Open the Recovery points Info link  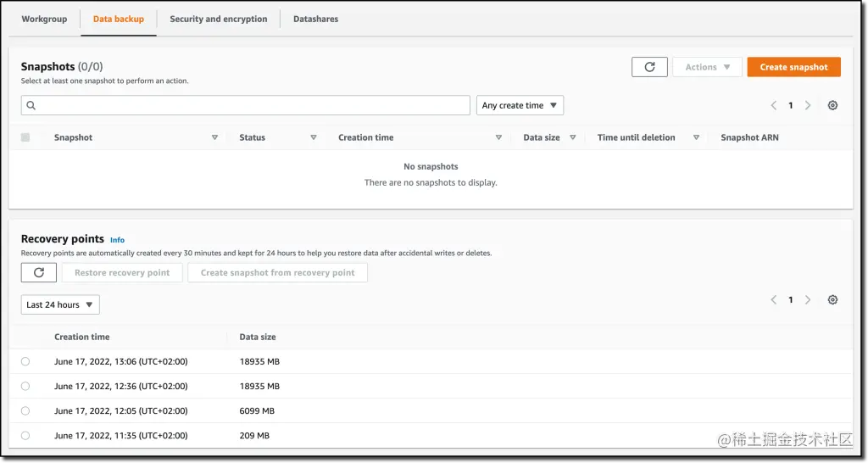point(117,240)
